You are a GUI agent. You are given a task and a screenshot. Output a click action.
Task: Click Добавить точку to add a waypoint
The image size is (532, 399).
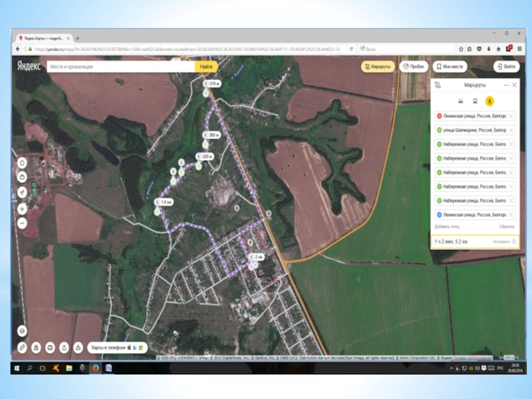pos(448,227)
